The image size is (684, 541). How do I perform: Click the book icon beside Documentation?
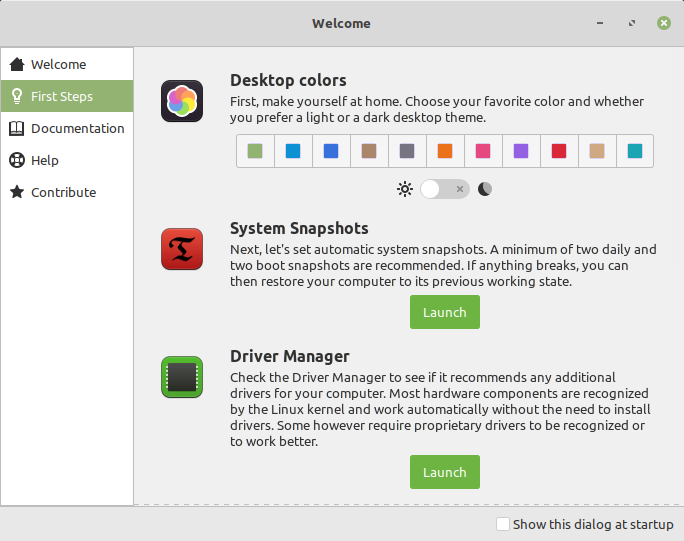click(x=16, y=128)
